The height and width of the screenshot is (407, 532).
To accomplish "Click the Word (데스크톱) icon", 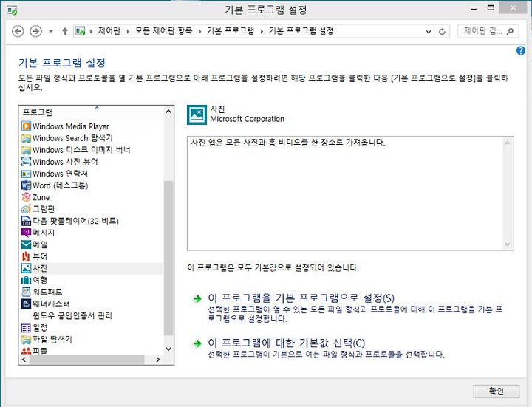I will click(x=26, y=185).
